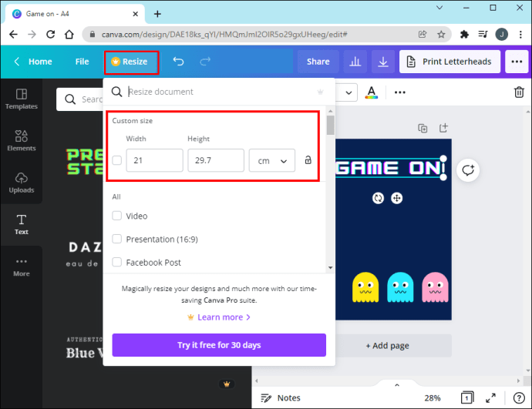This screenshot has width=532, height=409.
Task: Open the Uploads sidebar panel
Action: [21, 183]
